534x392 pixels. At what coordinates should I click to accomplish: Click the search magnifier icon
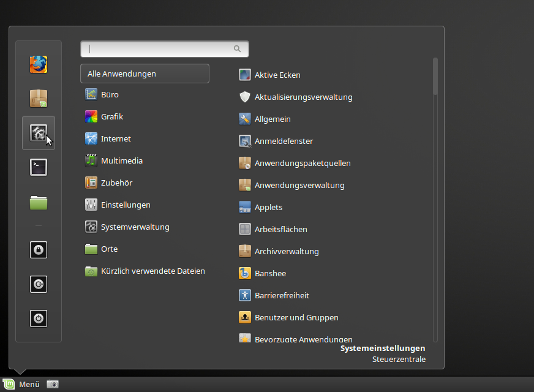pos(237,48)
